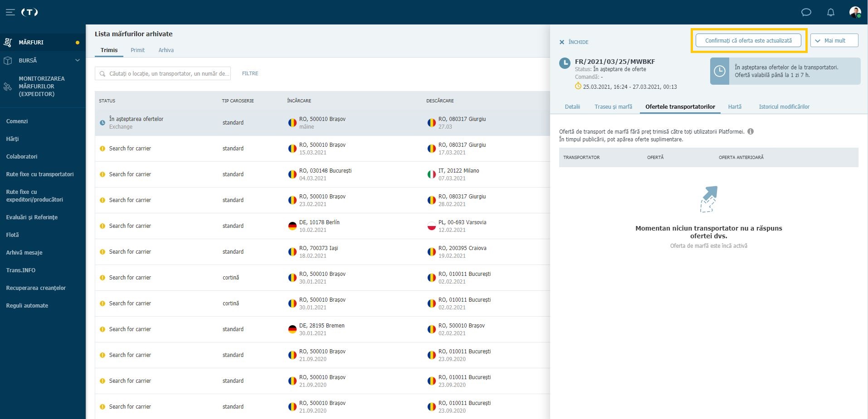Image resolution: width=868 pixels, height=419 pixels.
Task: Open Arhivă mesaje in the sidebar
Action: click(x=24, y=253)
